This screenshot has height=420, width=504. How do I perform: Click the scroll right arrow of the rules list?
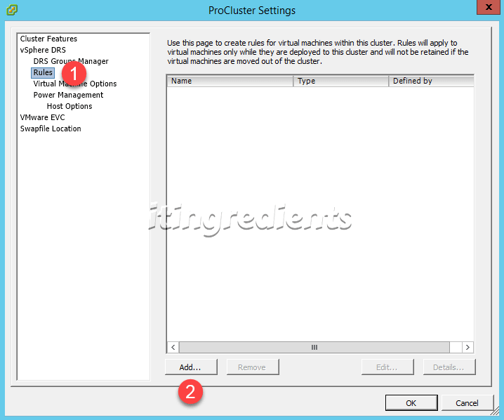tap(467, 348)
